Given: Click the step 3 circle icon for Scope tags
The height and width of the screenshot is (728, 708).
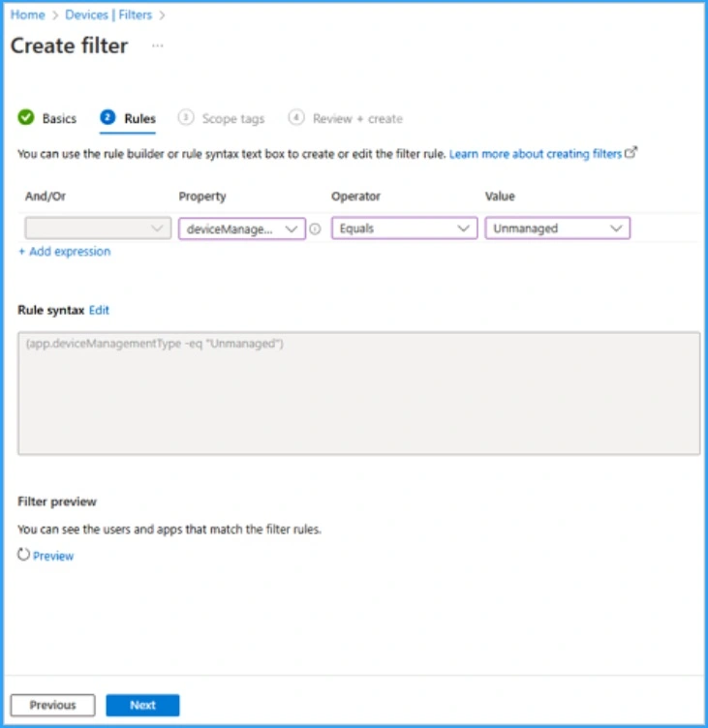Looking at the screenshot, I should 185,117.
